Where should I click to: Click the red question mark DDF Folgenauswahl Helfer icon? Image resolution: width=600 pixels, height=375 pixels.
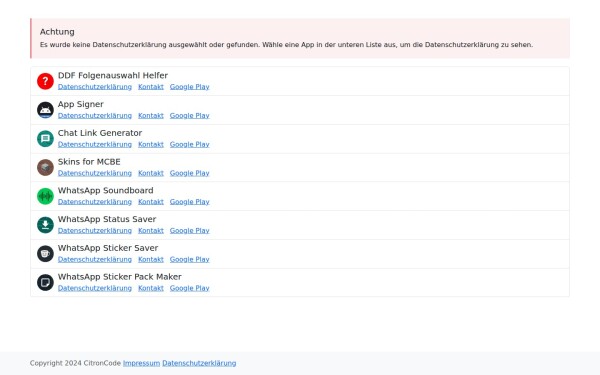45,81
